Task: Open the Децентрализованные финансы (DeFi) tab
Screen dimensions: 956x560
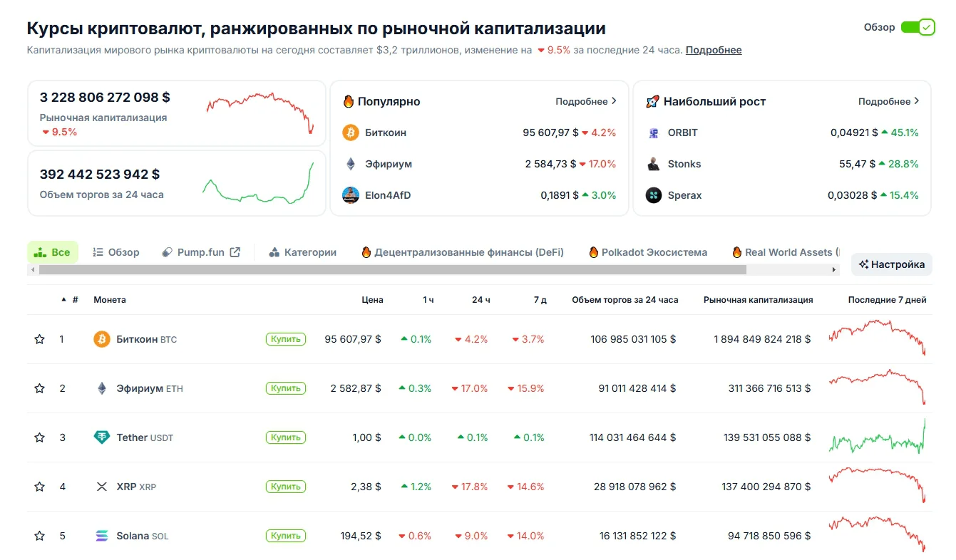Action: (463, 252)
